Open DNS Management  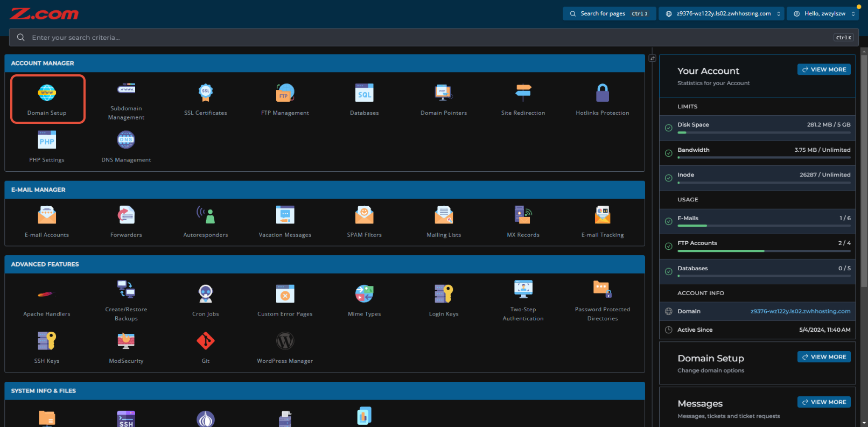(x=127, y=146)
